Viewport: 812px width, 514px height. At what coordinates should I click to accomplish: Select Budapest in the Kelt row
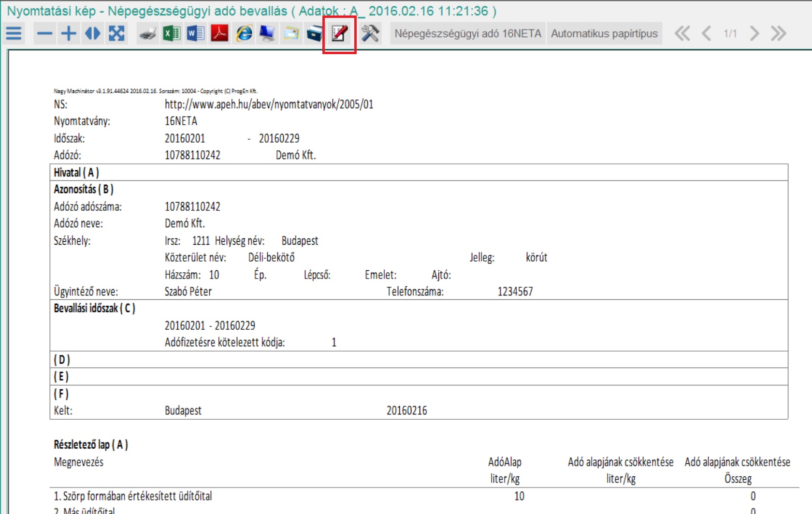[183, 411]
